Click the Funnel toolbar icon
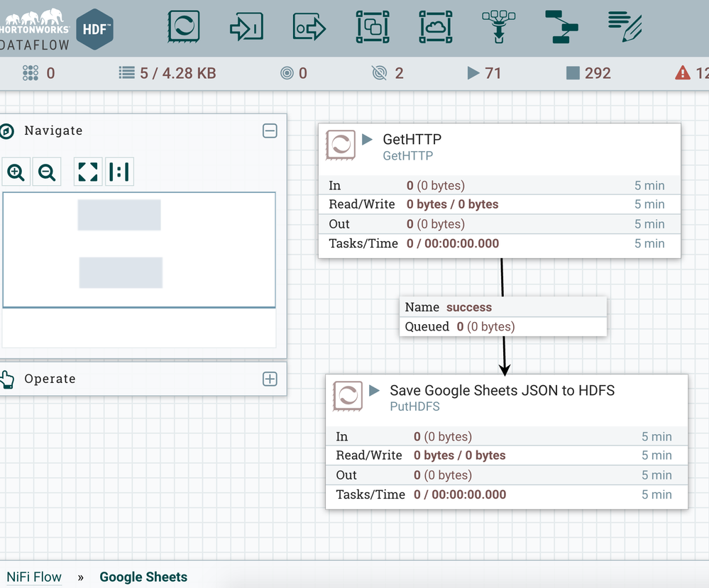 coord(499,26)
